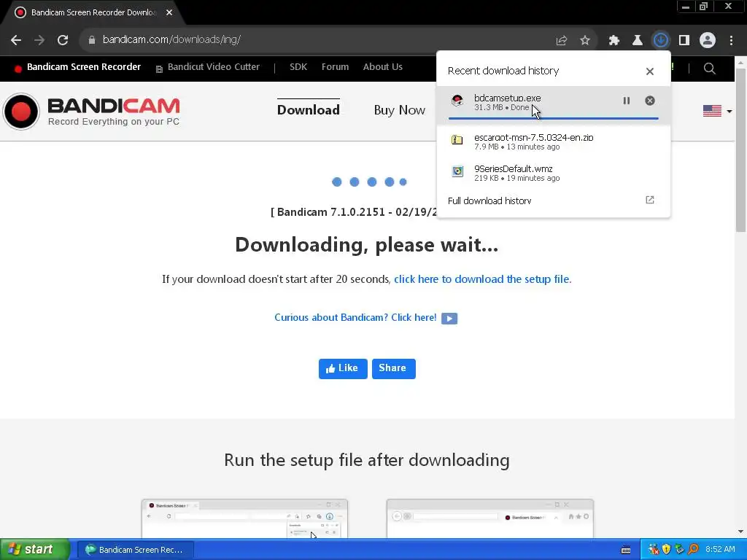Open the Chrome profile avatar
This screenshot has height=560, width=747.
[x=708, y=41]
